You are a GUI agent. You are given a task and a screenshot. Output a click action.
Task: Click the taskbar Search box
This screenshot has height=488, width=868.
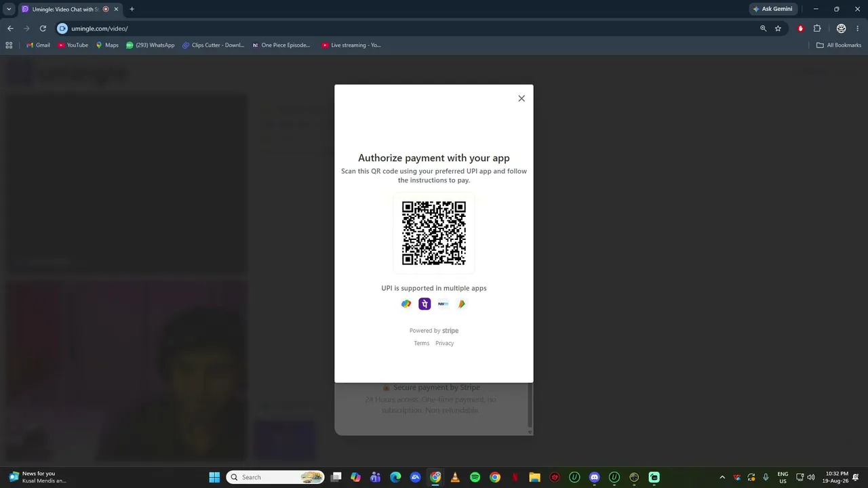275,477
